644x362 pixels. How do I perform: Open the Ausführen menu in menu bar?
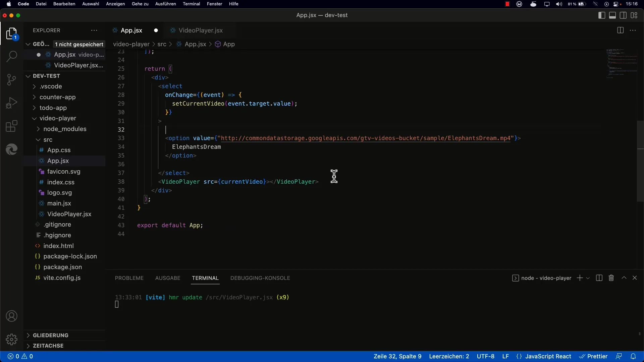[165, 4]
